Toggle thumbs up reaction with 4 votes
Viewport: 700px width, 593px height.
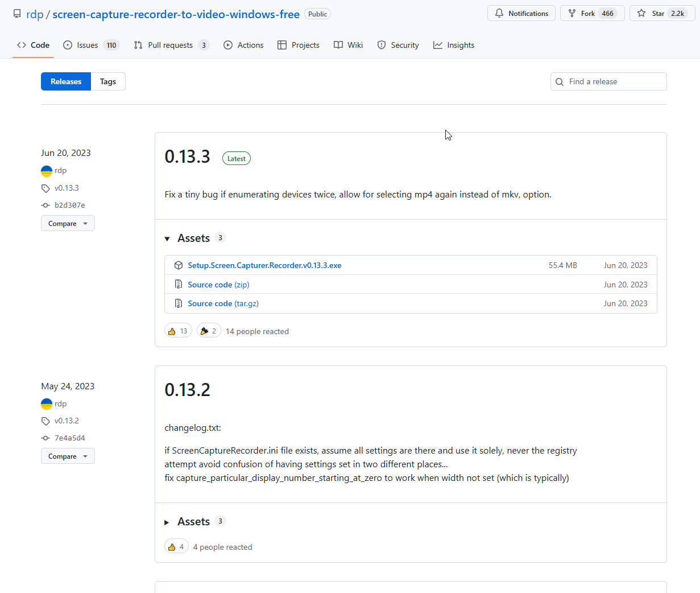[x=176, y=546]
